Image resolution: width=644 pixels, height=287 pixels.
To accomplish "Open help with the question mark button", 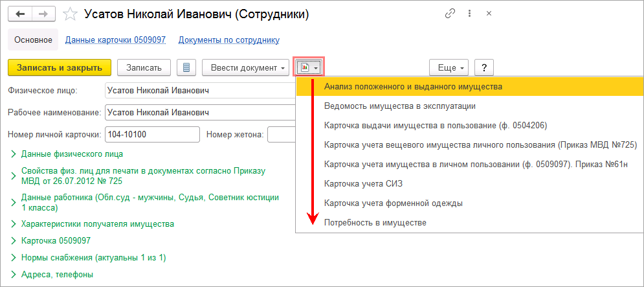I will click(x=484, y=67).
